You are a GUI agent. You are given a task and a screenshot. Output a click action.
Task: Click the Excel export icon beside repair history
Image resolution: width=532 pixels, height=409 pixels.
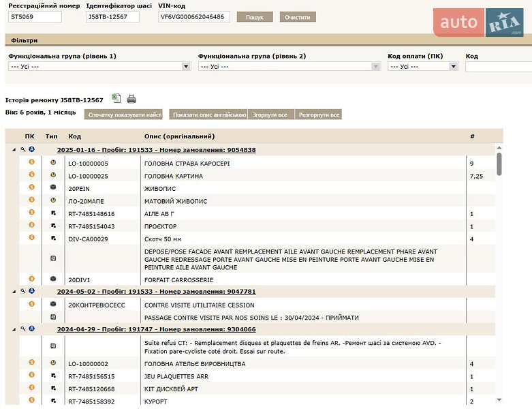click(x=116, y=99)
